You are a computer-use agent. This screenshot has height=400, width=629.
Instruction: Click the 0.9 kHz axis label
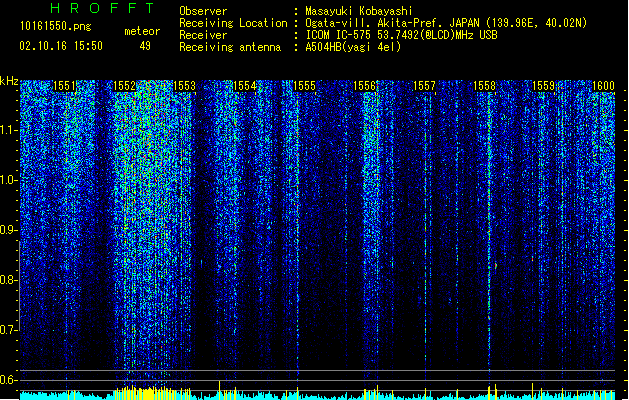coord(8,230)
